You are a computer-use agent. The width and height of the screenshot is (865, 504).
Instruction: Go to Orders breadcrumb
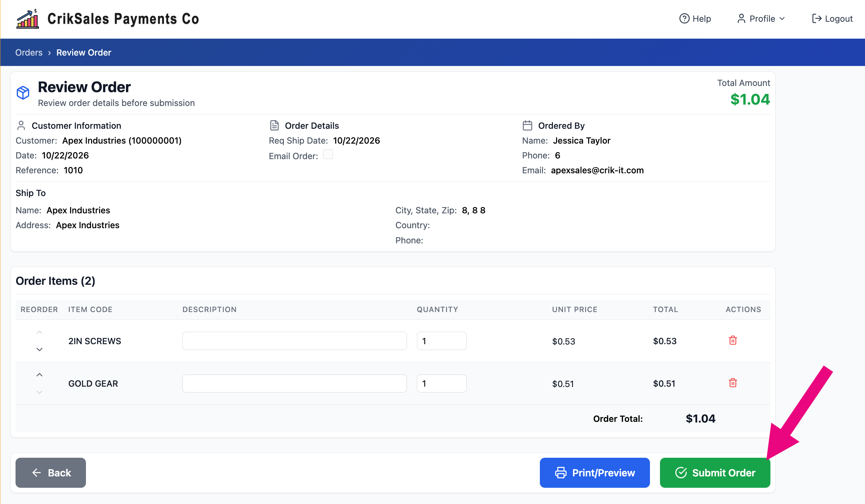29,52
